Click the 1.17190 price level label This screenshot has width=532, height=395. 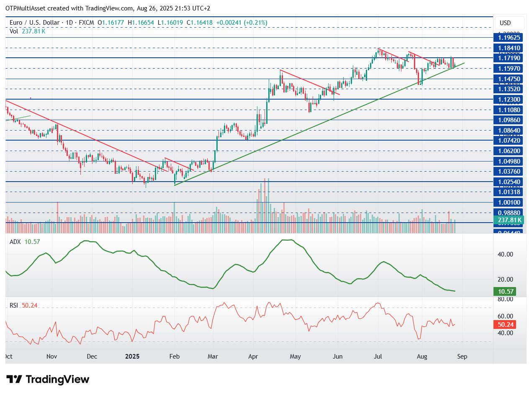tap(509, 58)
